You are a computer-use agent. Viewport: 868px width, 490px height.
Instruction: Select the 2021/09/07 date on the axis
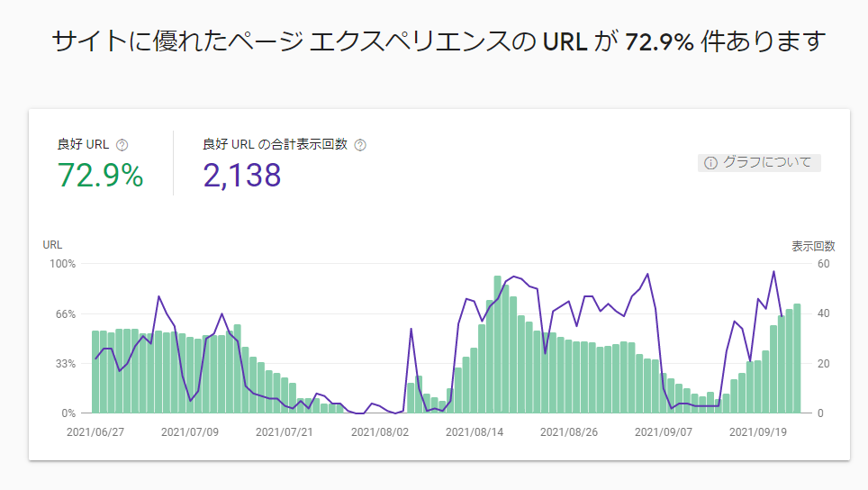pos(664,431)
